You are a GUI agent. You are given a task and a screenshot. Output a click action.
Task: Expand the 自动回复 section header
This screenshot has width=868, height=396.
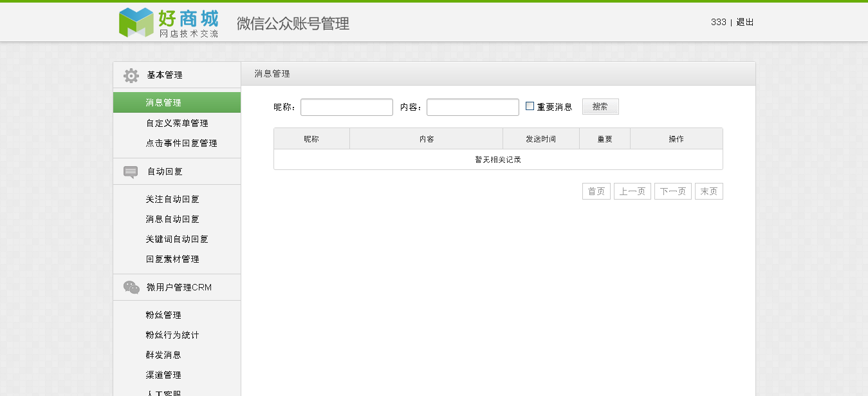[177, 171]
